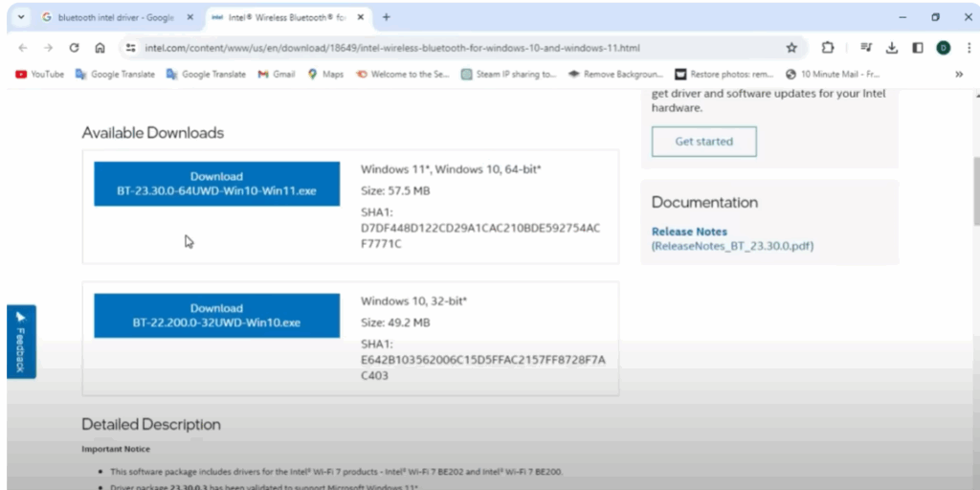This screenshot has height=490, width=980.
Task: Toggle the browser side panel icon
Action: point(917,48)
